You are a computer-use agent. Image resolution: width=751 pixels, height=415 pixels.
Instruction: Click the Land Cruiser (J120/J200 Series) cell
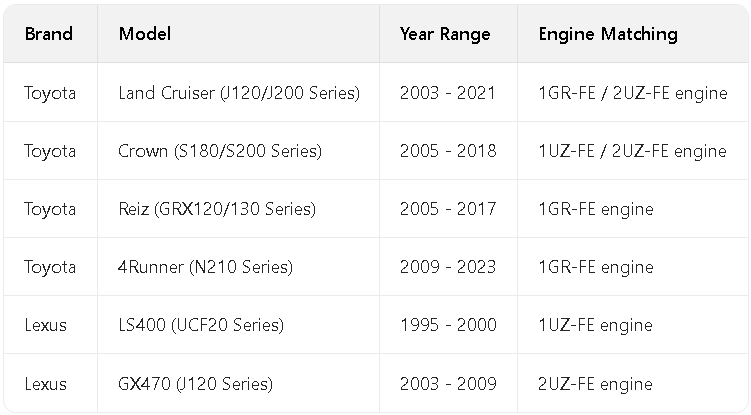coord(239,93)
